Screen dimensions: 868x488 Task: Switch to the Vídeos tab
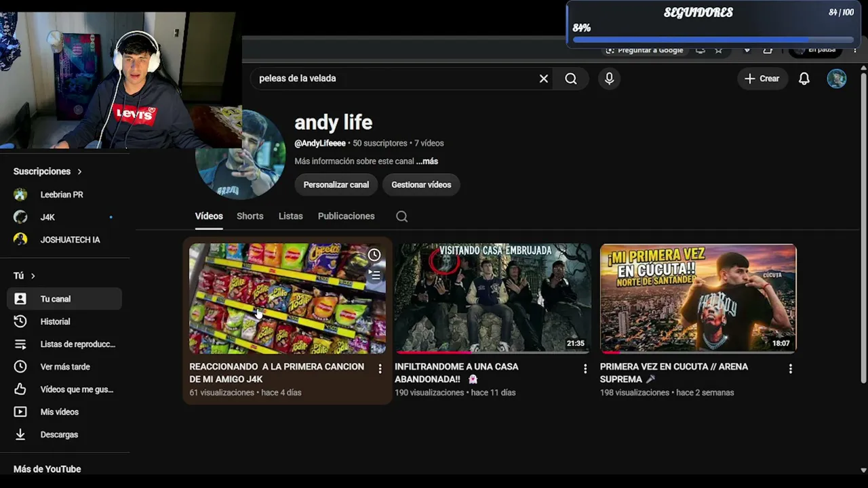click(x=209, y=216)
